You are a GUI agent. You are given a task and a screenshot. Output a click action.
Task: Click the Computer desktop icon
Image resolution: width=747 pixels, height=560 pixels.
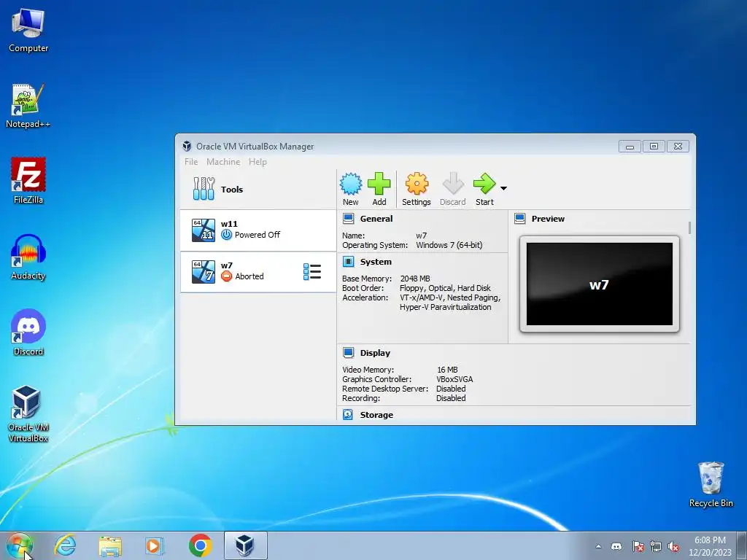28,30
